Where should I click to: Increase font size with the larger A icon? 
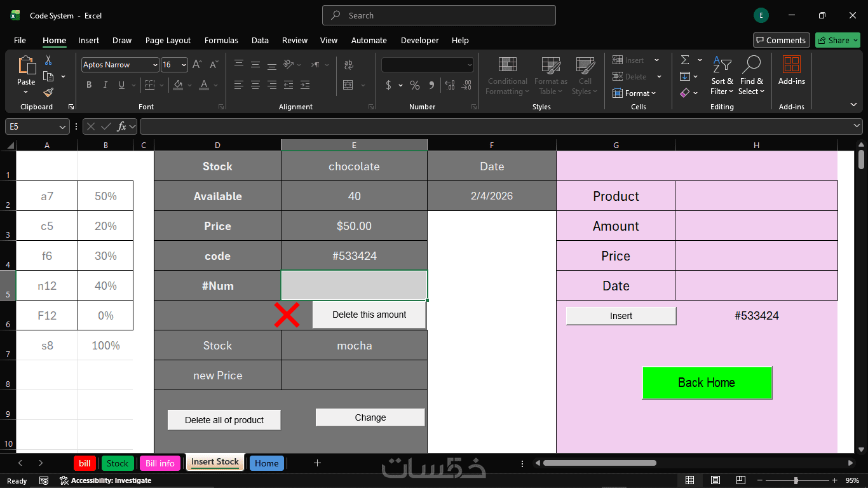click(x=197, y=65)
